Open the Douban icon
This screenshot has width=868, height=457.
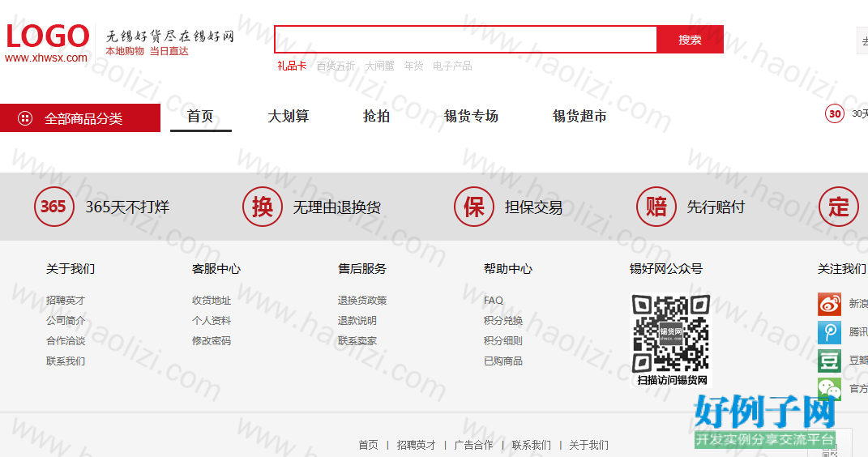click(x=829, y=361)
